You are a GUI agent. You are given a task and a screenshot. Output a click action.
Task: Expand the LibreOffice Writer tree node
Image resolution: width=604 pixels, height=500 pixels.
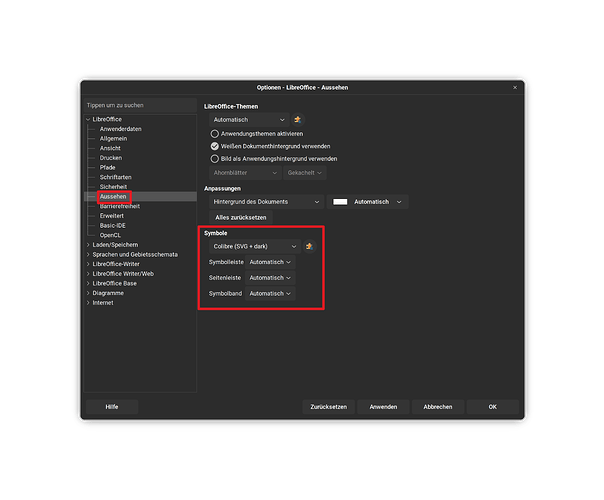[x=87, y=264]
